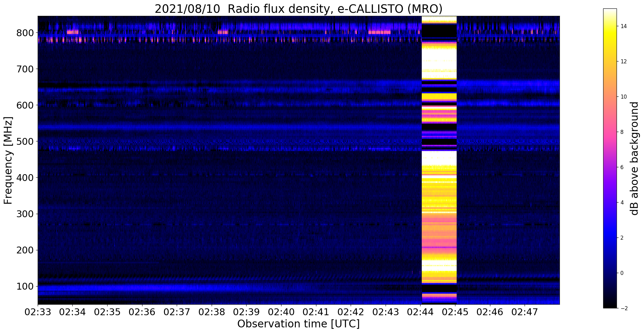
Task: Click the 02:47 time tick label
Action: pos(525,312)
